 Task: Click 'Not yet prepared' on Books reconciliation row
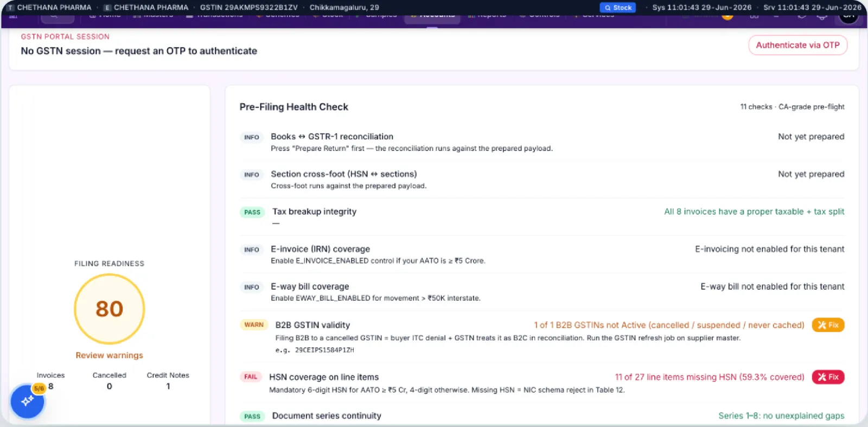point(811,137)
